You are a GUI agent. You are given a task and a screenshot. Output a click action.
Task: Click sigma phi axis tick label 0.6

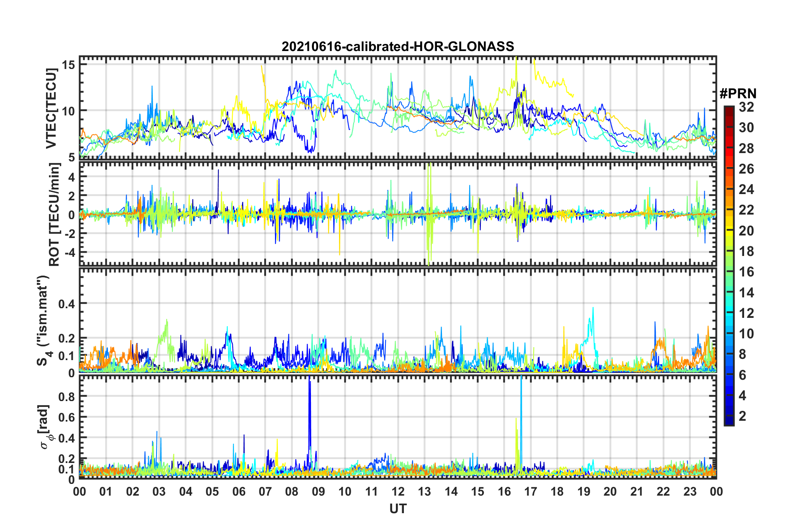pyautogui.click(x=67, y=417)
